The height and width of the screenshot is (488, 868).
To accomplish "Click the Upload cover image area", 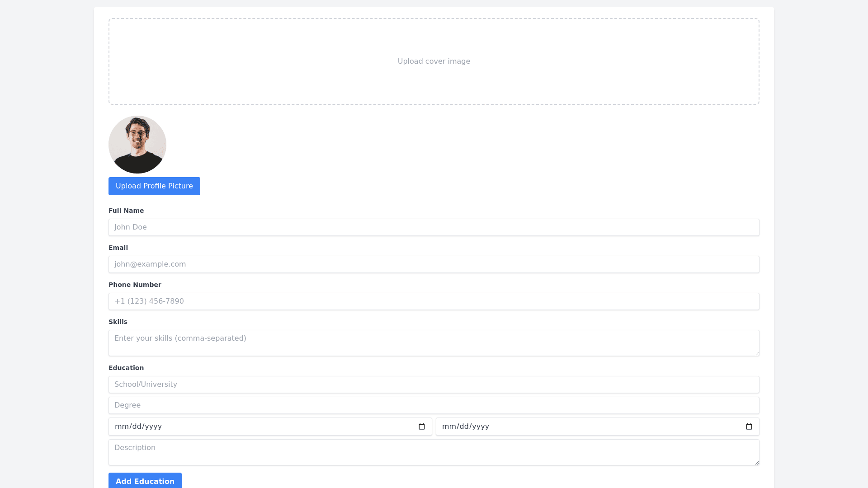I will [434, 61].
